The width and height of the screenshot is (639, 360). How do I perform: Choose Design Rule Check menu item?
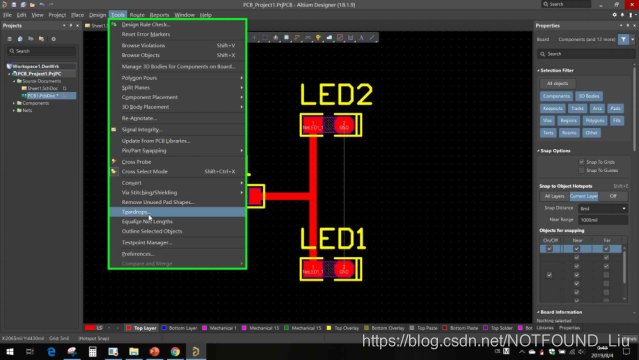click(178, 24)
